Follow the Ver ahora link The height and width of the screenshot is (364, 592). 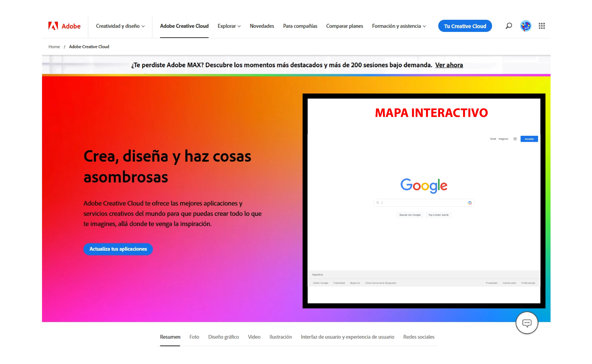pyautogui.click(x=449, y=65)
